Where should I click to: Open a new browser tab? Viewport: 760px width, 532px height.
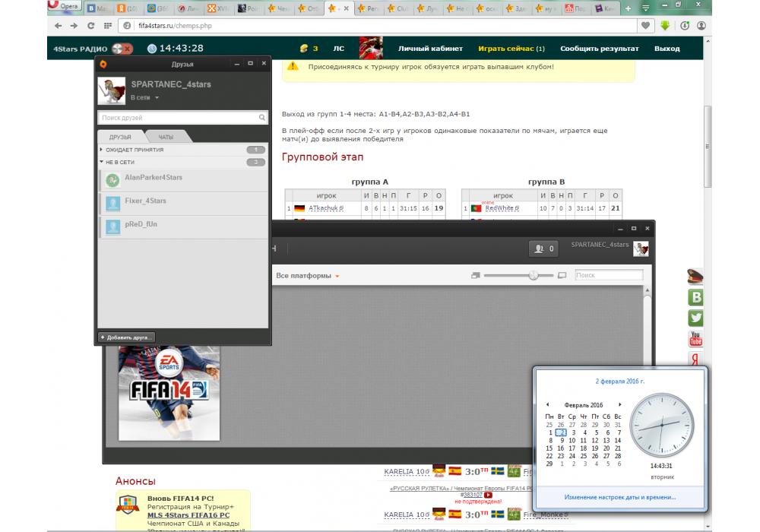(629, 8)
